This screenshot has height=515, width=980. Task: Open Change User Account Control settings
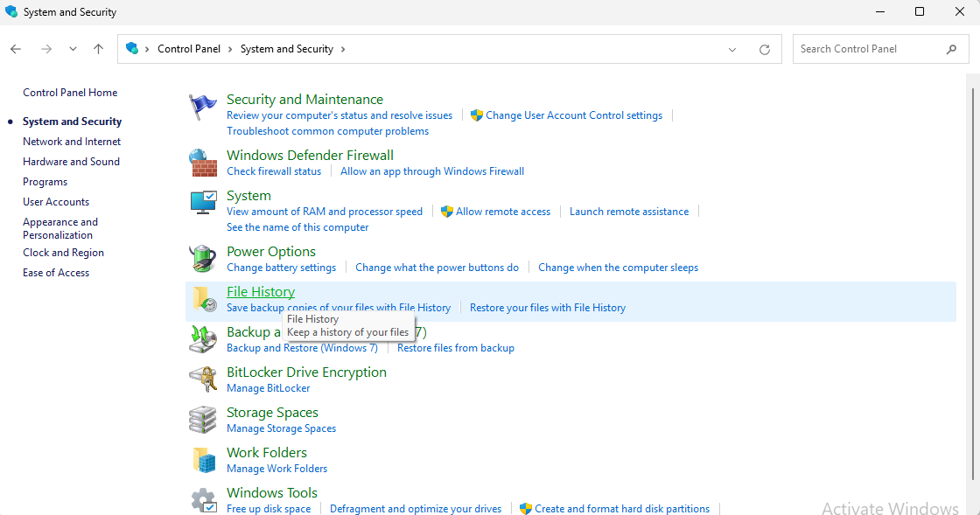coord(573,115)
